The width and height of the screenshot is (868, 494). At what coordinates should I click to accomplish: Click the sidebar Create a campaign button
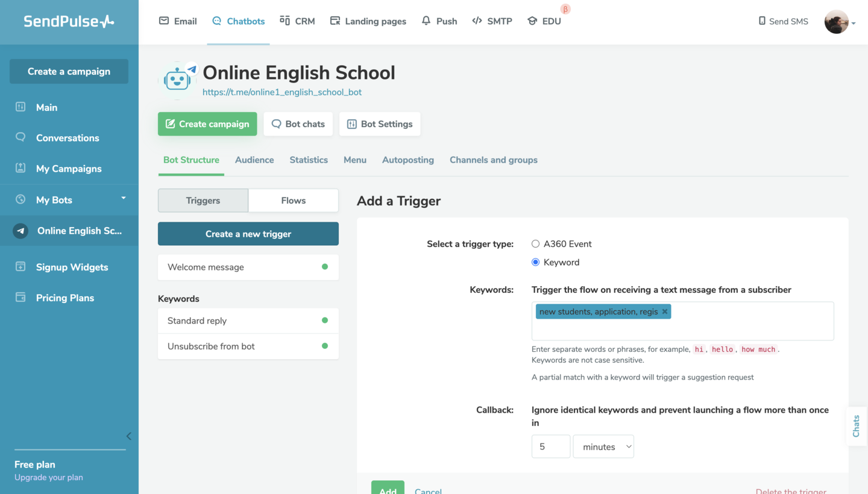click(69, 71)
